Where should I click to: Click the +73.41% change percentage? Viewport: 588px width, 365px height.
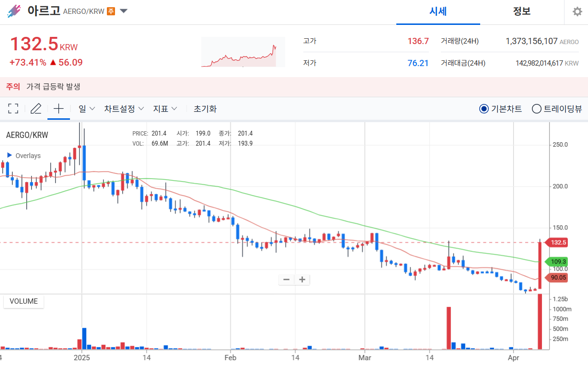(28, 62)
